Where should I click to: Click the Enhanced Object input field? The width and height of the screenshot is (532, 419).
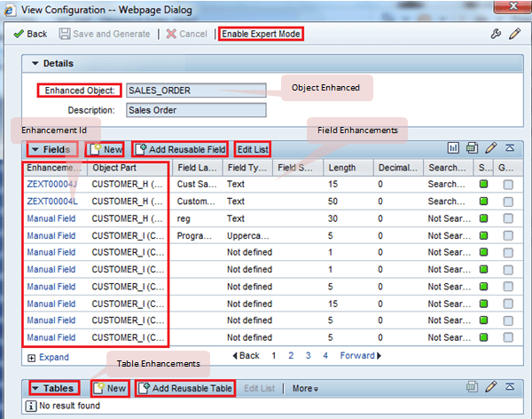click(x=195, y=91)
